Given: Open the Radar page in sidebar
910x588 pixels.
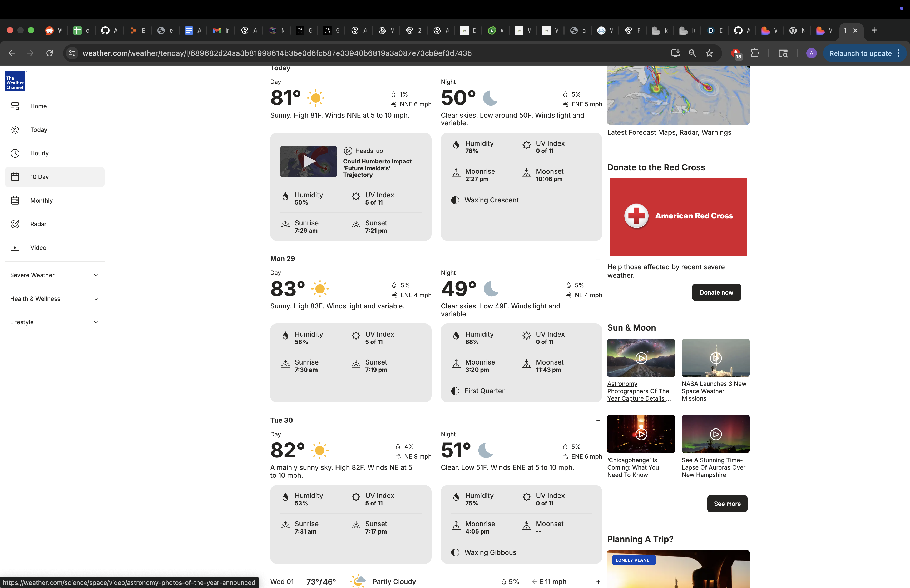Looking at the screenshot, I should tap(38, 224).
